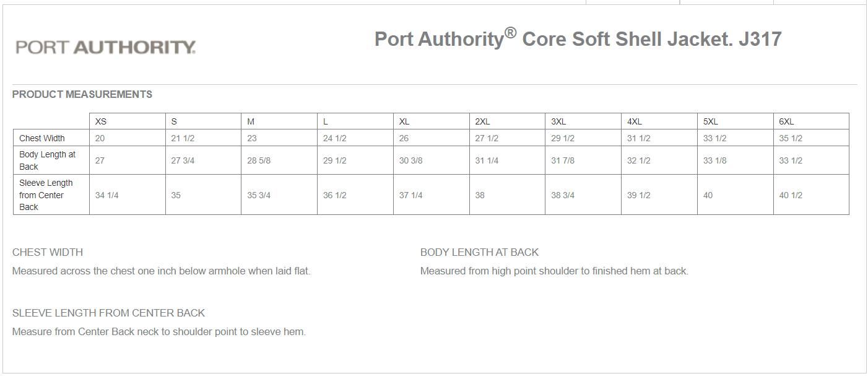Select the 6XL size column header
868x376 pixels.
coord(786,122)
